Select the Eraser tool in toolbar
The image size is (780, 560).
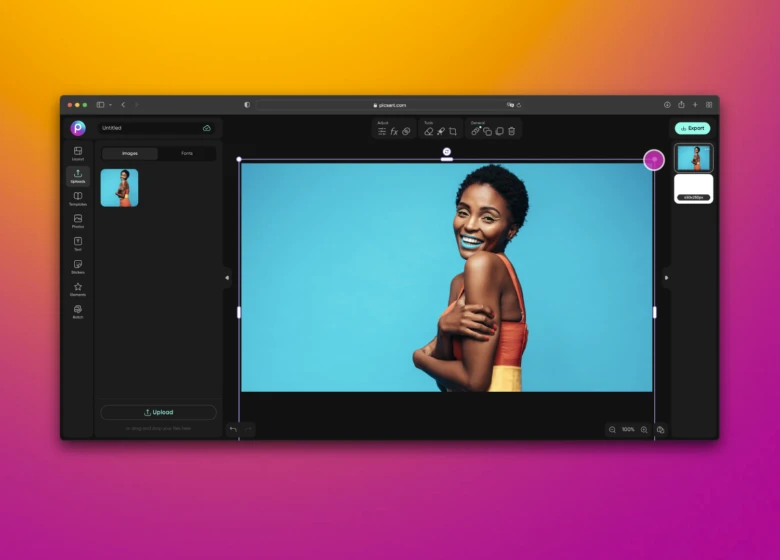point(428,131)
